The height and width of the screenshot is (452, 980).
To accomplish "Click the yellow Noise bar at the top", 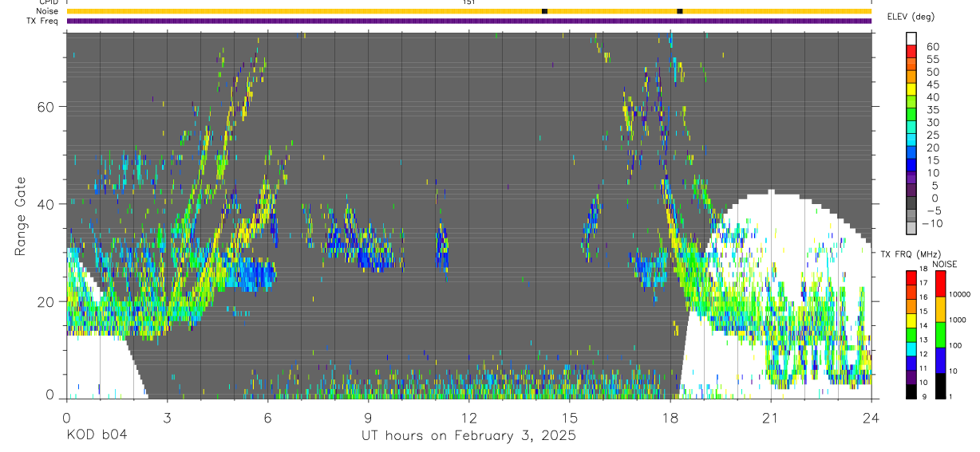I will point(469,11).
